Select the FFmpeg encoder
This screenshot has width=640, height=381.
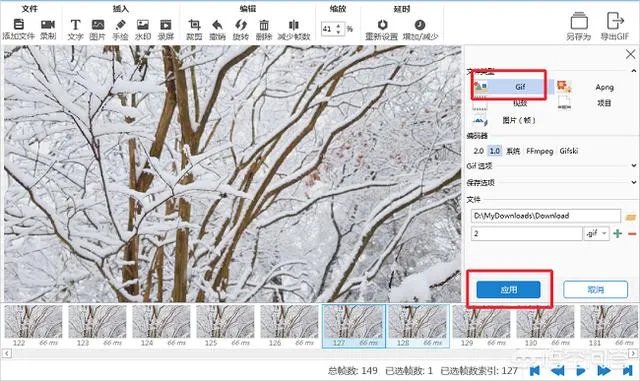[540, 151]
